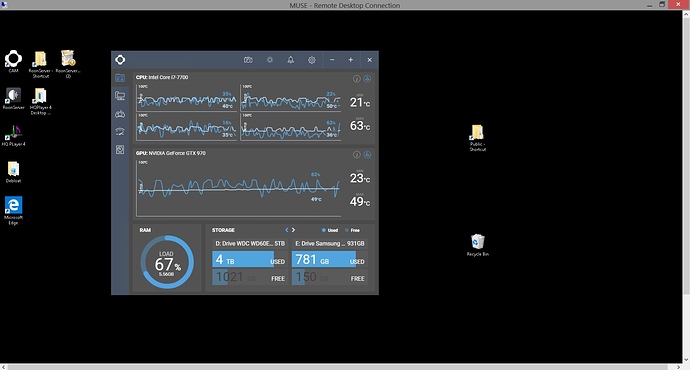Click the Remote Desktop vertical scrollbar
690x370 pixels.
coord(686,156)
